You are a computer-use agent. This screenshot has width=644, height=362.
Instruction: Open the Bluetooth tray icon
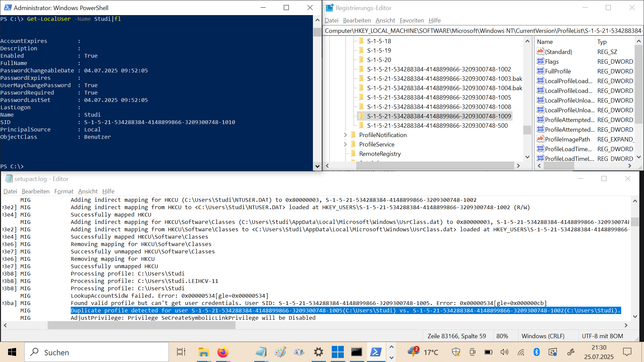pos(536,352)
